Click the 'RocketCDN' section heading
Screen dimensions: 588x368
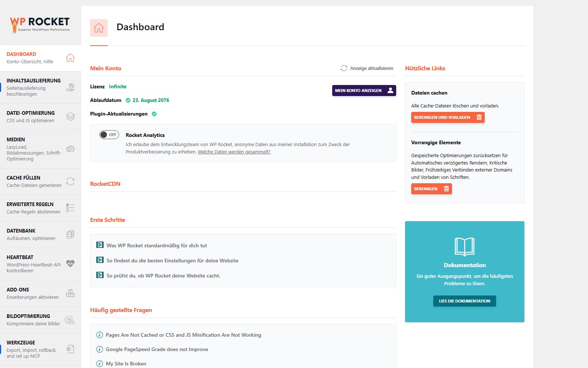[105, 184]
